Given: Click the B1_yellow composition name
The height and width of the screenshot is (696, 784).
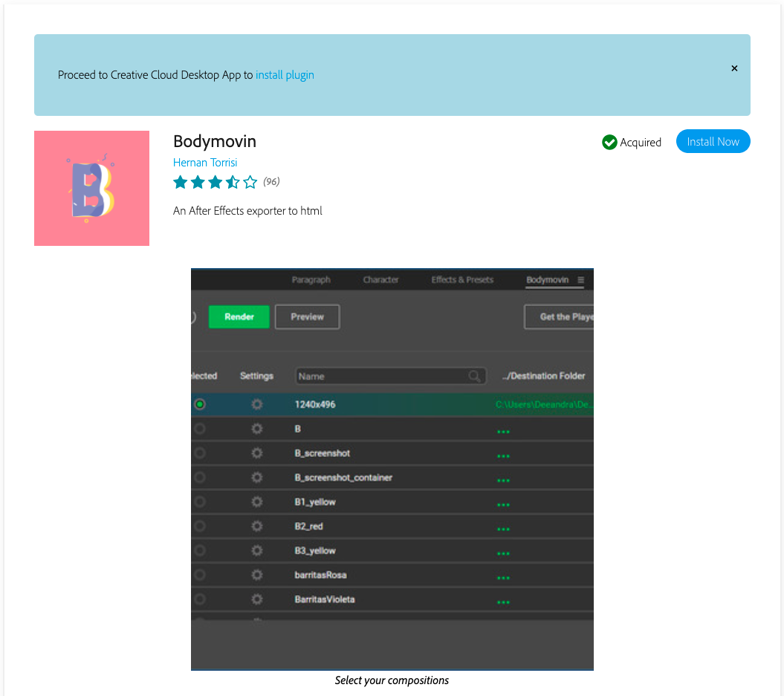Looking at the screenshot, I should 315,501.
